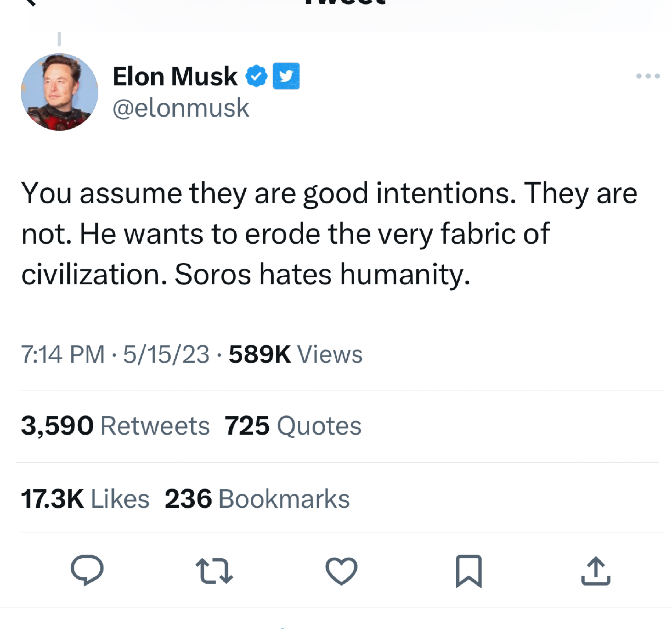Open profile via the Elon Musk name
Screen dimensions: 672x629
pos(175,76)
